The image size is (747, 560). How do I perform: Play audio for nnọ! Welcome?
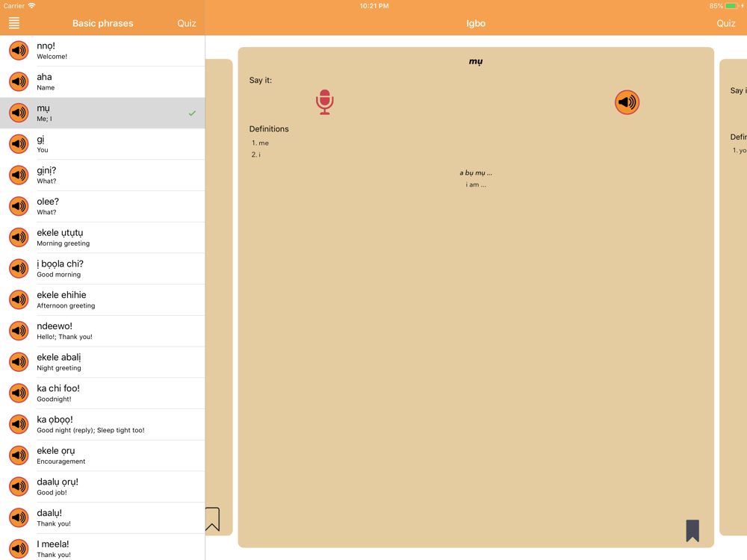click(x=19, y=51)
